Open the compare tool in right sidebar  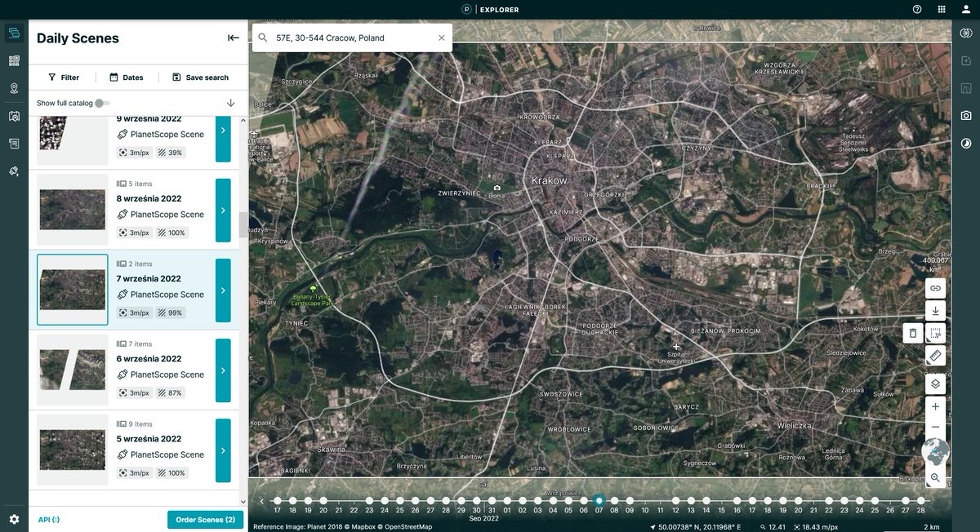point(966,33)
